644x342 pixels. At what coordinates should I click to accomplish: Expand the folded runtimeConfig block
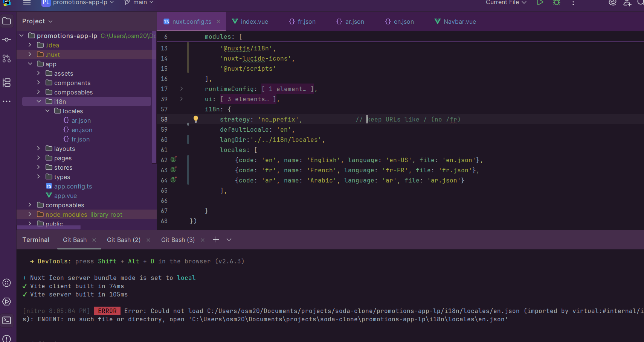pyautogui.click(x=182, y=89)
